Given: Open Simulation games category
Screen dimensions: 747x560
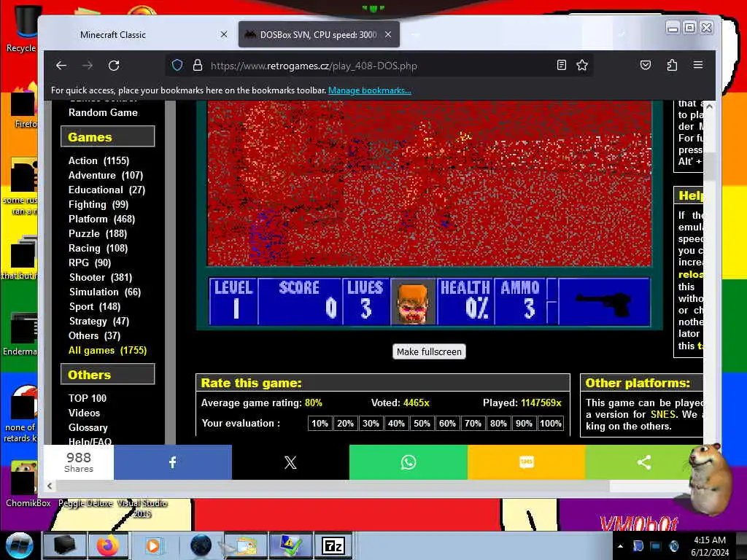Looking at the screenshot, I should click(105, 292).
